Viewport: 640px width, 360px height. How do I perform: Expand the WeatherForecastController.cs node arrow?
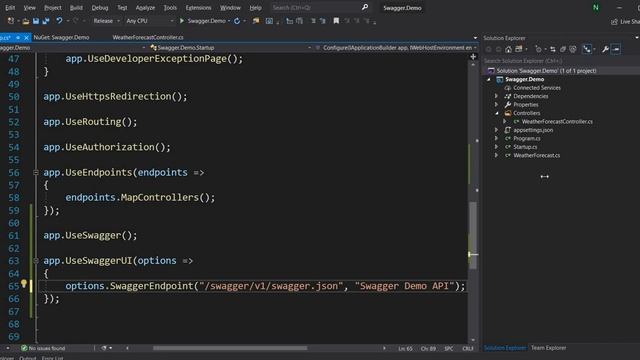[x=505, y=122]
